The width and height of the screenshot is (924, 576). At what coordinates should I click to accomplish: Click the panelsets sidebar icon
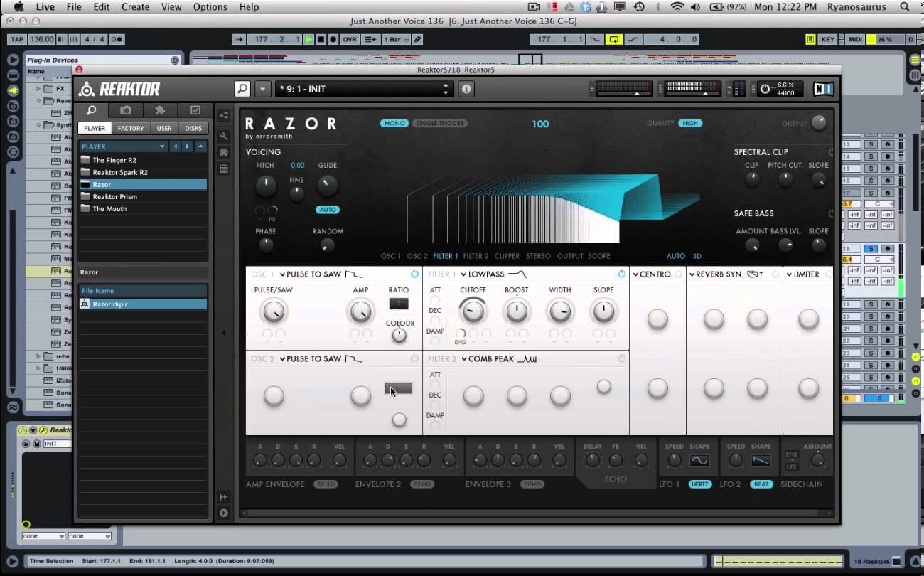[224, 152]
